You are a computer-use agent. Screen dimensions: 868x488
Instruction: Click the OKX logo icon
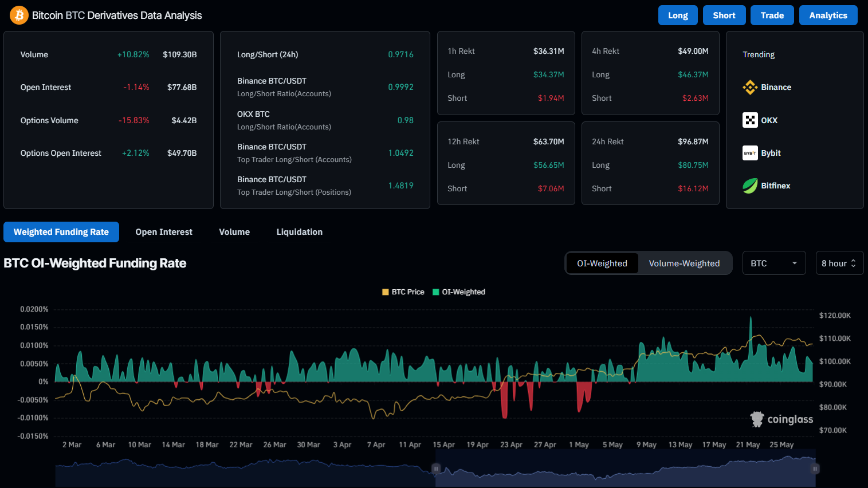(x=750, y=120)
